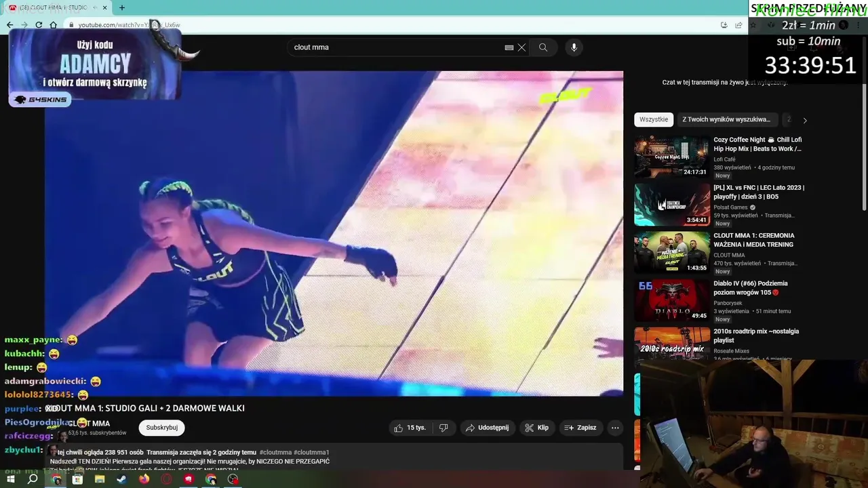Open the on-screen keyboard in search box
Screen dimensions: 868x488
tap(509, 47)
